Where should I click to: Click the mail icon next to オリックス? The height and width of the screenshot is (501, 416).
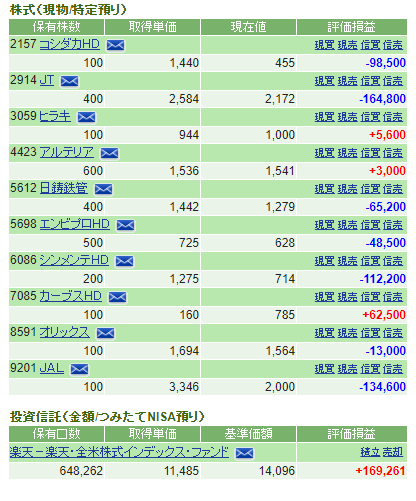coord(106,333)
